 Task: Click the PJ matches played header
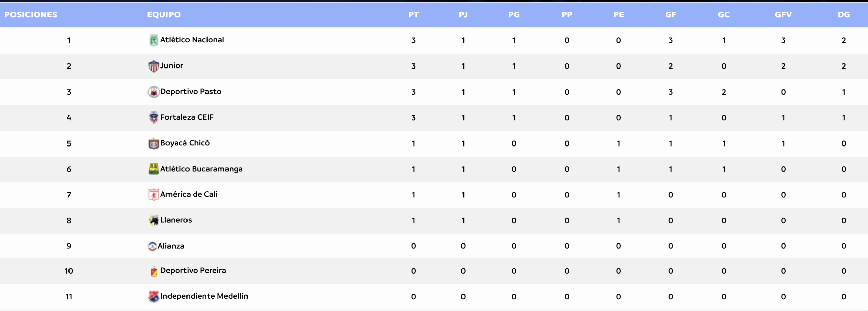click(463, 15)
